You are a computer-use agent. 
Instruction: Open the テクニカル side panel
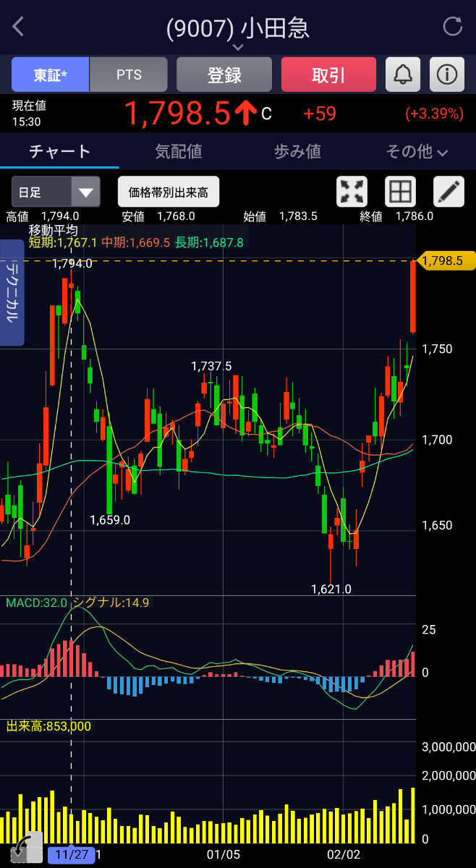click(x=12, y=293)
